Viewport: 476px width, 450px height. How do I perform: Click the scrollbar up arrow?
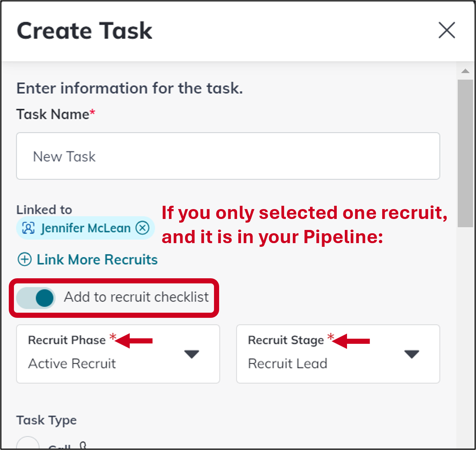click(x=465, y=70)
